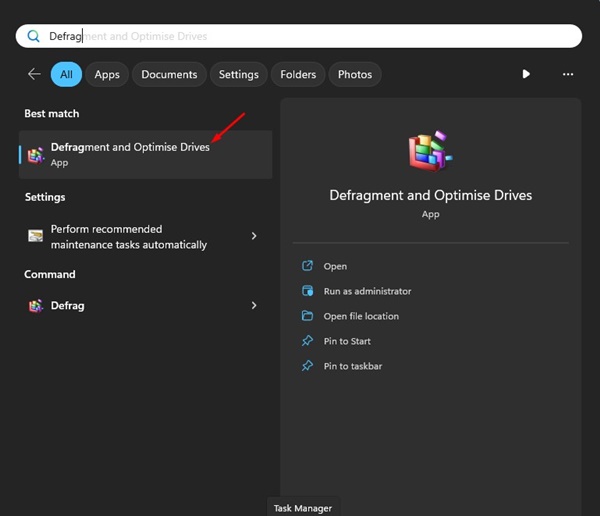Choose Pin to taskbar

[353, 366]
